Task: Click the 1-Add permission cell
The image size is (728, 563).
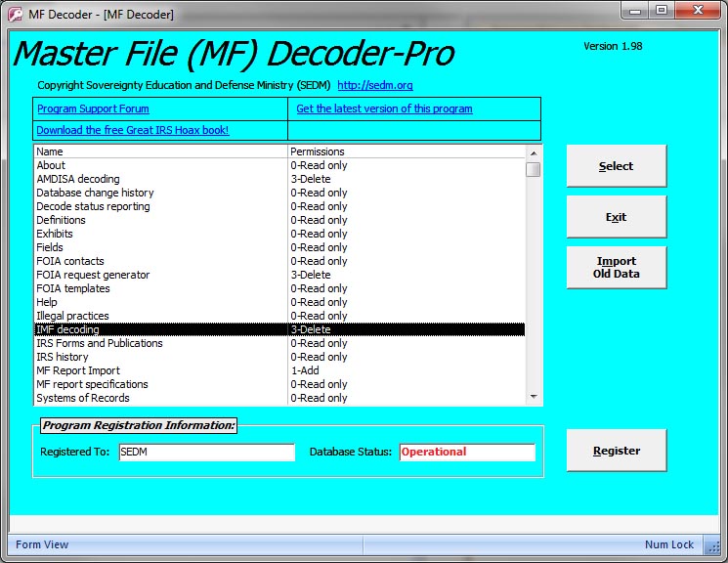Action: 305,370
